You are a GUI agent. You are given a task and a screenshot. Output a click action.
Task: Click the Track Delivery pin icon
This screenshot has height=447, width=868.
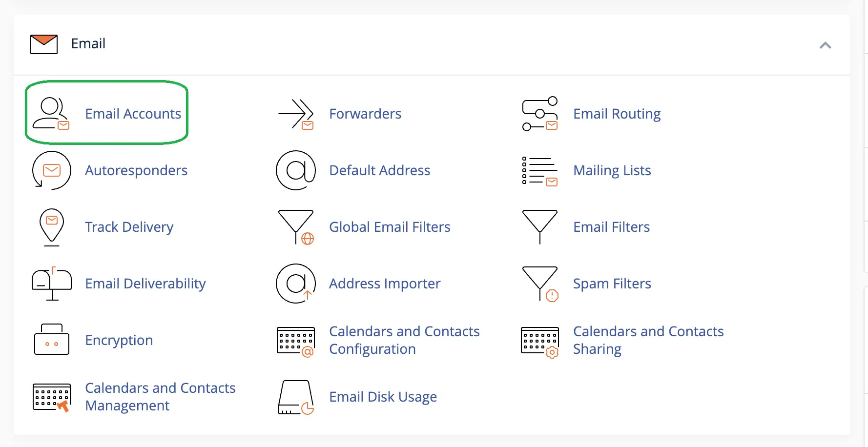tap(51, 227)
